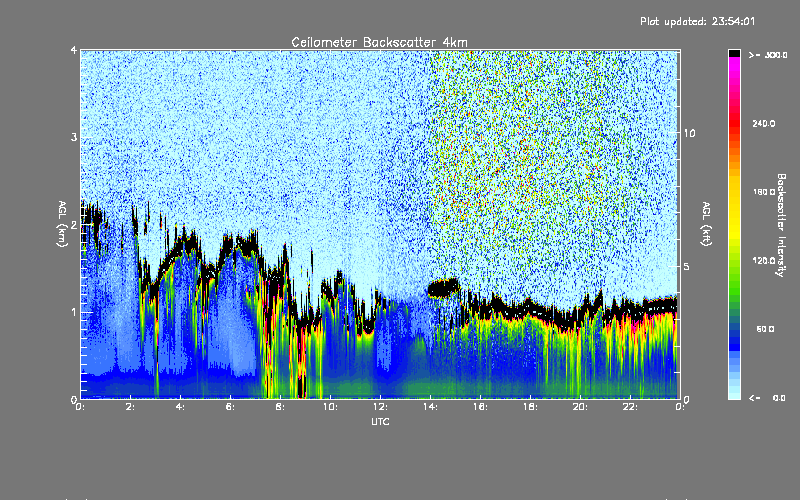The height and width of the screenshot is (500, 800).
Task: Click the '120.0' colorbar tick label
Action: click(x=764, y=260)
